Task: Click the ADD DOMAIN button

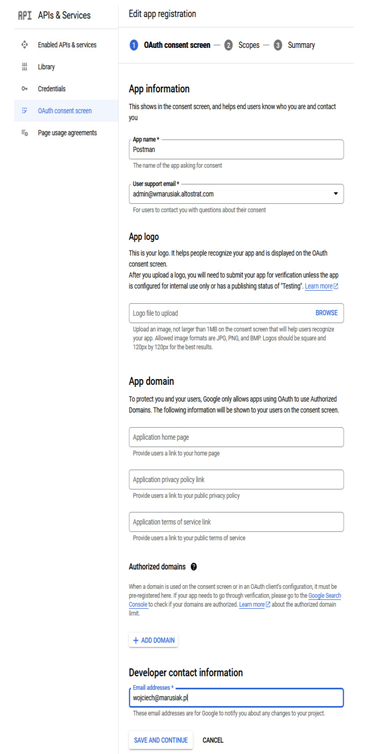Action: (154, 641)
